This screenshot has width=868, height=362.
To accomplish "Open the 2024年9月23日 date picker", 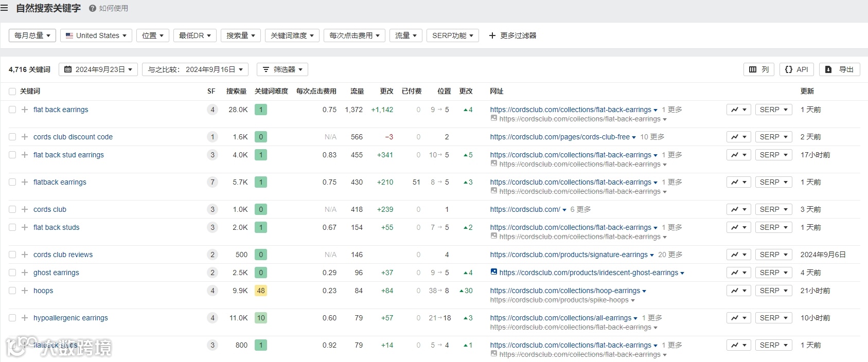I will 98,69.
